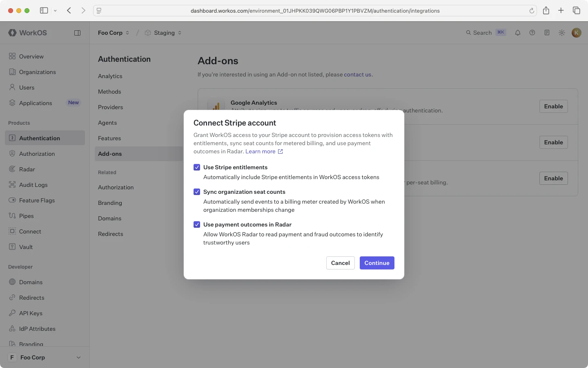Open a new Safari tab with plus
588x368 pixels.
(561, 11)
